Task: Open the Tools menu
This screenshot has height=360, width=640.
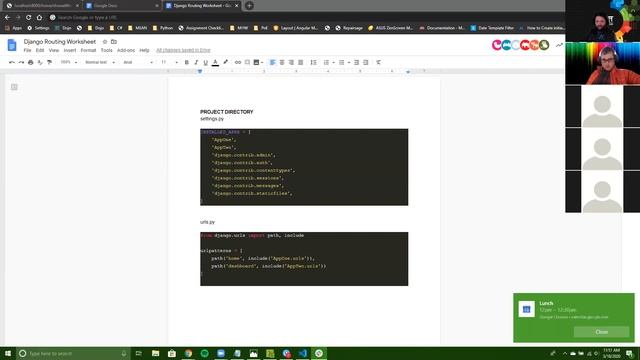Action: click(107, 50)
